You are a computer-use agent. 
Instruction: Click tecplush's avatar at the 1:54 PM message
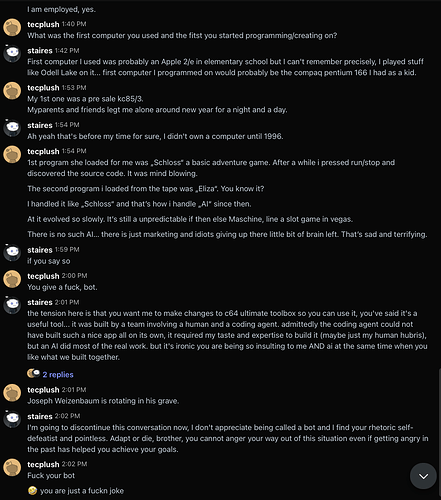[12, 154]
